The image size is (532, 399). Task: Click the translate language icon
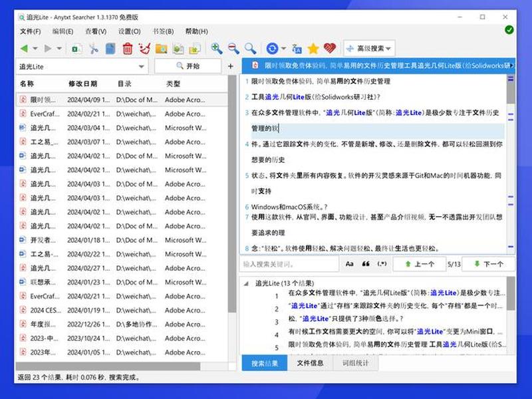[x=297, y=49]
